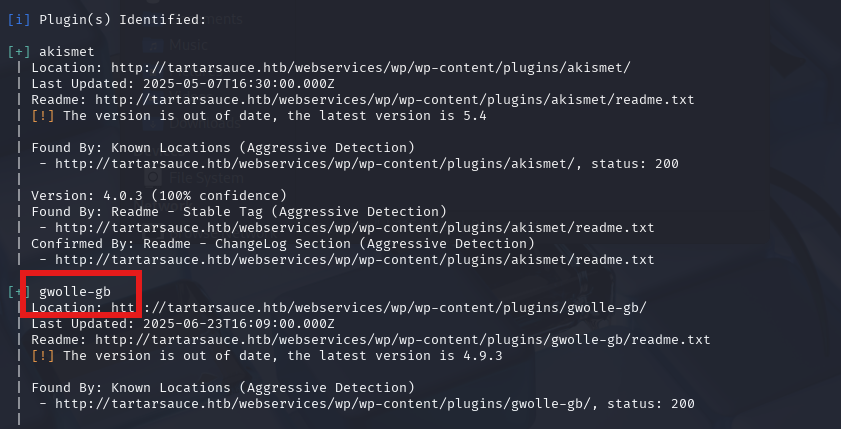Open readme.txt URL under ChangeLog Section confirmation

click(x=355, y=260)
